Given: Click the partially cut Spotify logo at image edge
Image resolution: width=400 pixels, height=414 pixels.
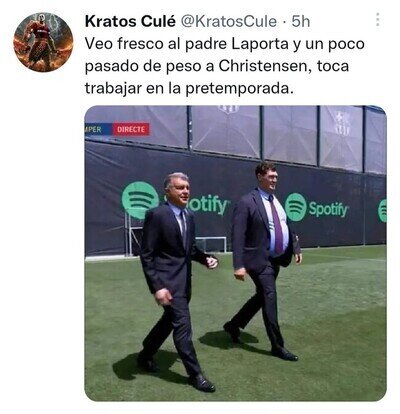Looking at the screenshot, I should [382, 210].
